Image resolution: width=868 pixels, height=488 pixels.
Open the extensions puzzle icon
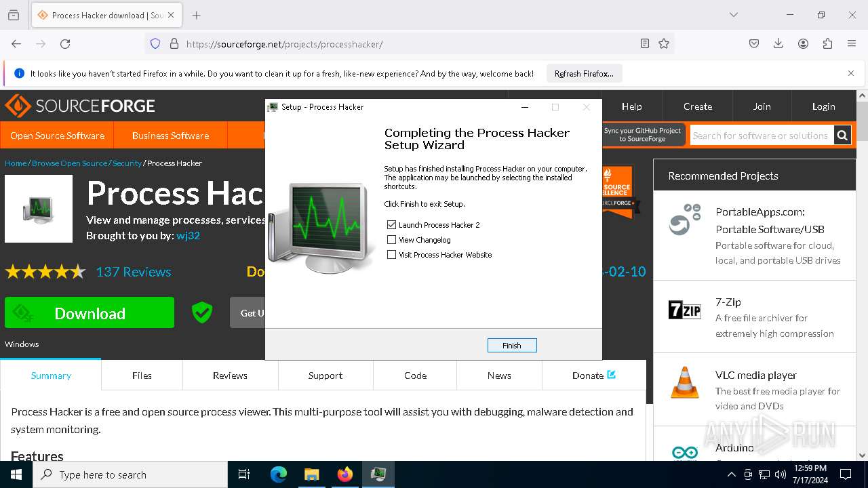(x=827, y=43)
